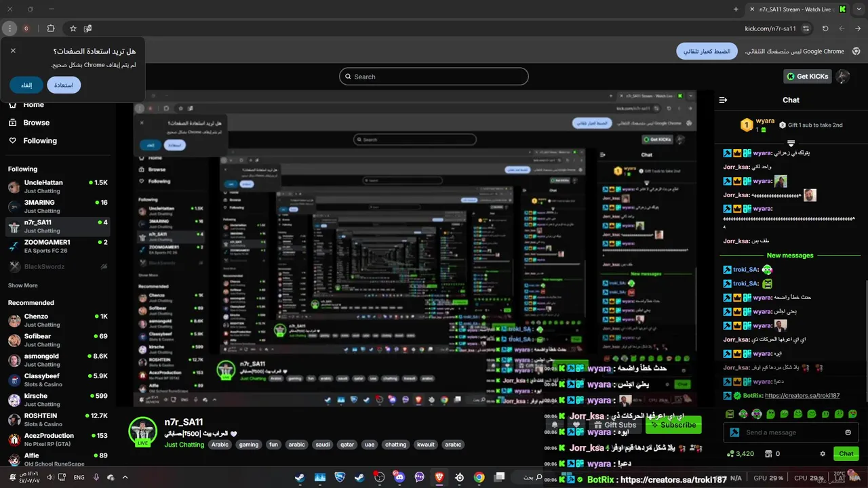Click the qatar tag
Viewport: 868px width, 488px height.
[x=347, y=445]
